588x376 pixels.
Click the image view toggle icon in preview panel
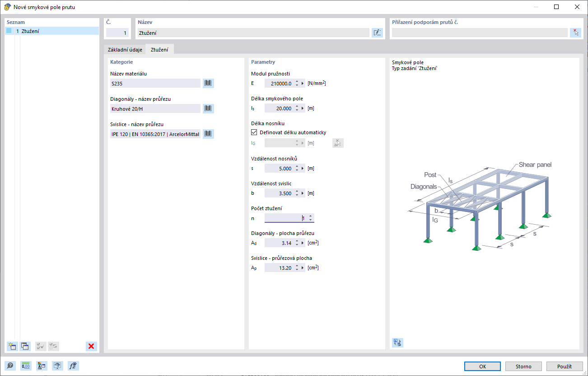pyautogui.click(x=398, y=343)
